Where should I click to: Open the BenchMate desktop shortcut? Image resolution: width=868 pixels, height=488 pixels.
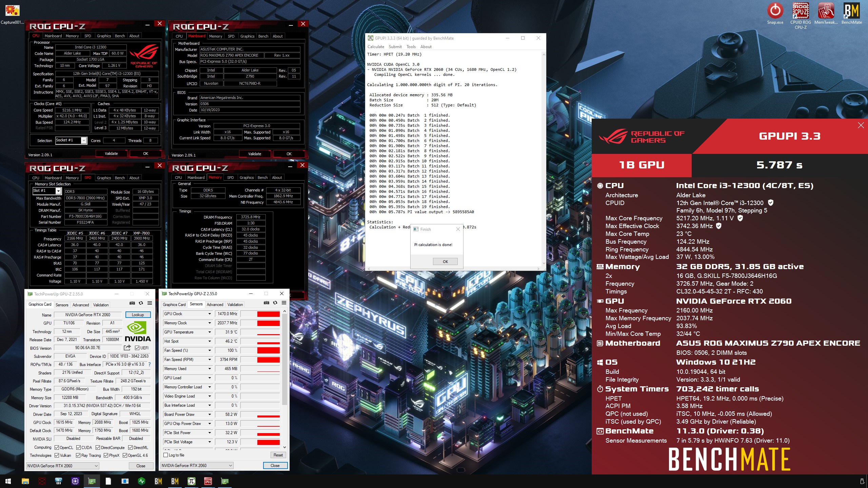[851, 14]
